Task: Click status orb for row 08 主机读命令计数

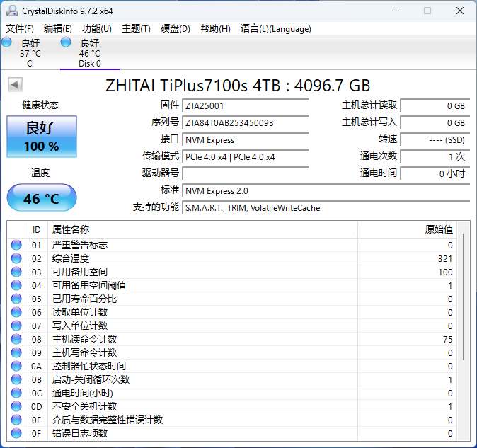Action: click(x=16, y=339)
